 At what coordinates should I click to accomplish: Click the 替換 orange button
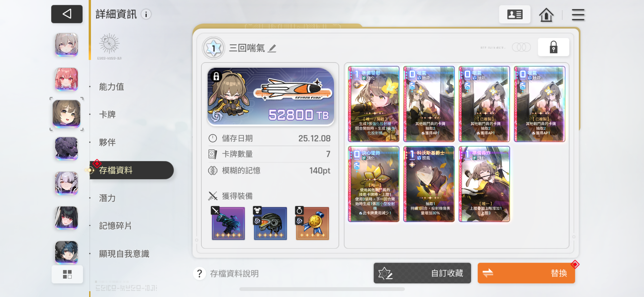[x=526, y=273]
